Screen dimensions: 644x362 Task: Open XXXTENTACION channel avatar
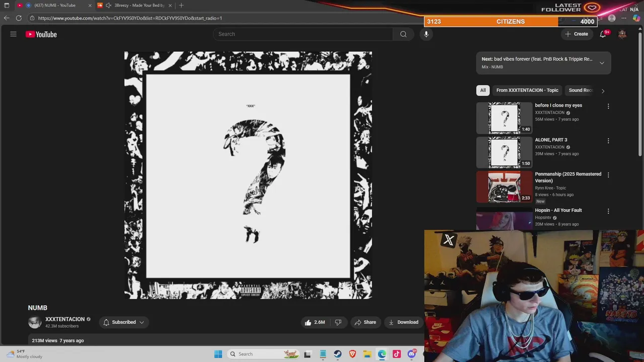point(35,322)
